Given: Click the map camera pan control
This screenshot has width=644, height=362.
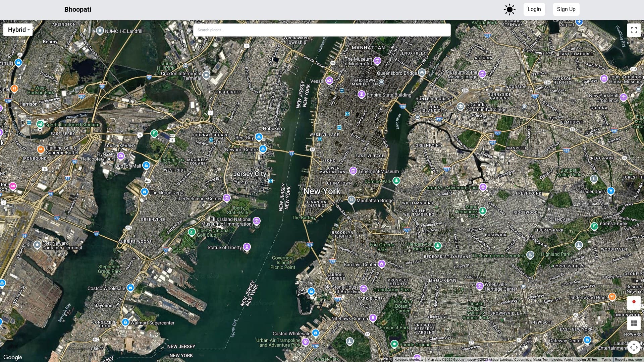Looking at the screenshot, I should 634,347.
